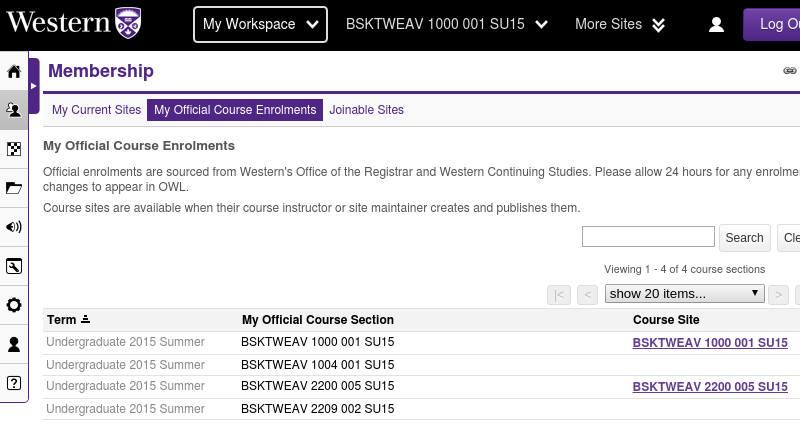
Task: Open the More Sites drawer
Action: (620, 24)
